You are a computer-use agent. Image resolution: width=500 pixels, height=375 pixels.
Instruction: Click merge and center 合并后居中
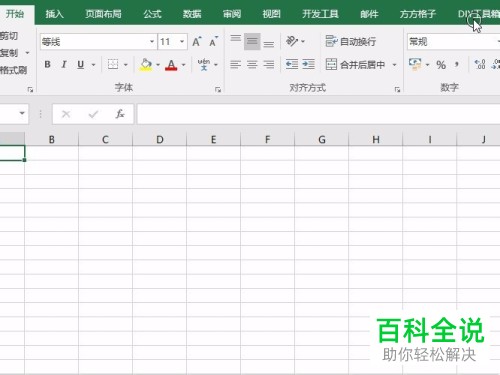click(x=355, y=64)
